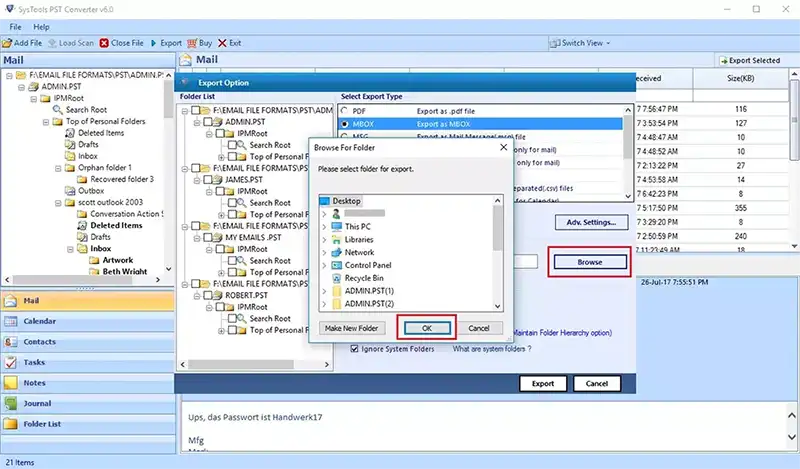Check the JAMES.PST checkbox in Folder List

click(x=208, y=180)
